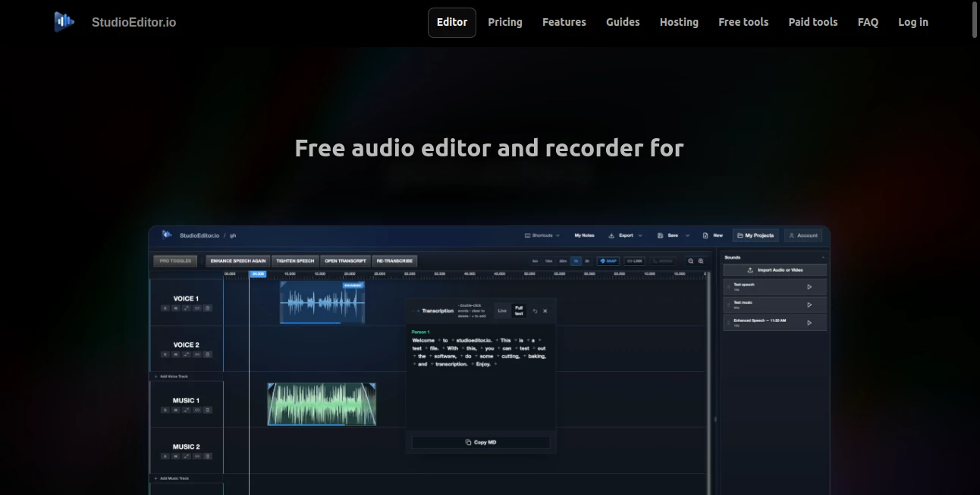This screenshot has width=980, height=495.
Task: Click the expand icon on VOICE 2
Action: [187, 355]
